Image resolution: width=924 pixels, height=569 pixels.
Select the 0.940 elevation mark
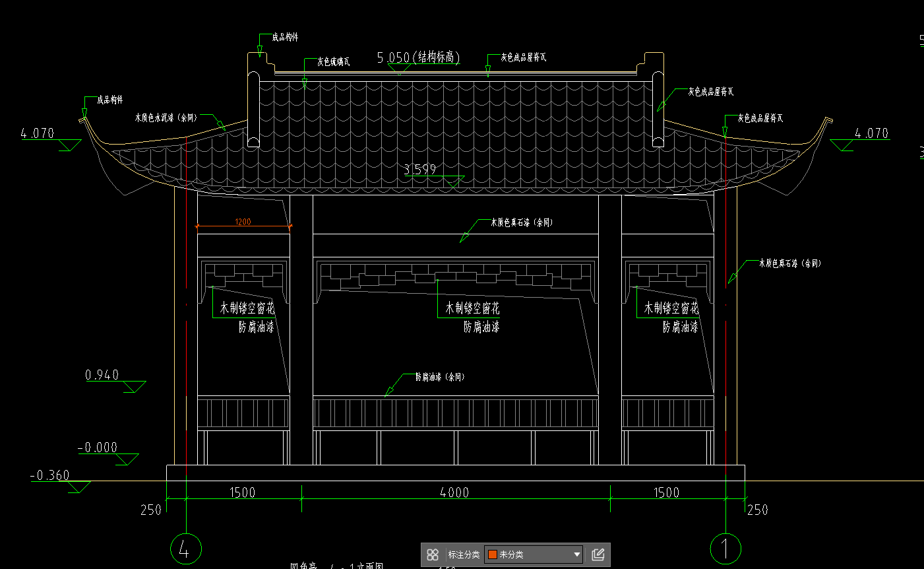(x=102, y=375)
